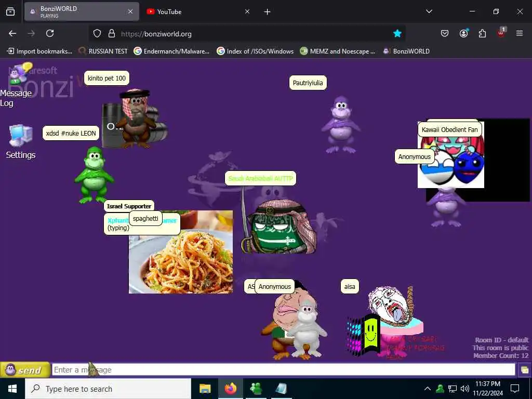532x399 pixels.
Task: Open the clock showing 11:37 PM
Action: (488, 389)
